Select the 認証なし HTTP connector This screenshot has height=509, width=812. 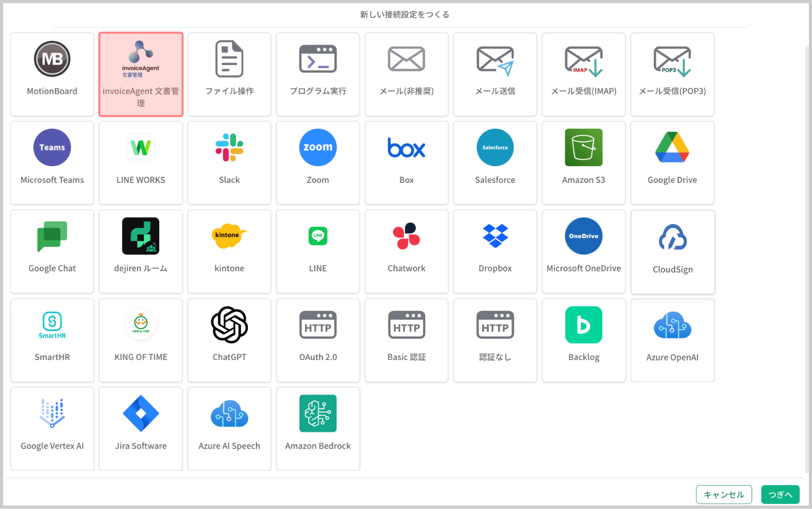click(495, 340)
